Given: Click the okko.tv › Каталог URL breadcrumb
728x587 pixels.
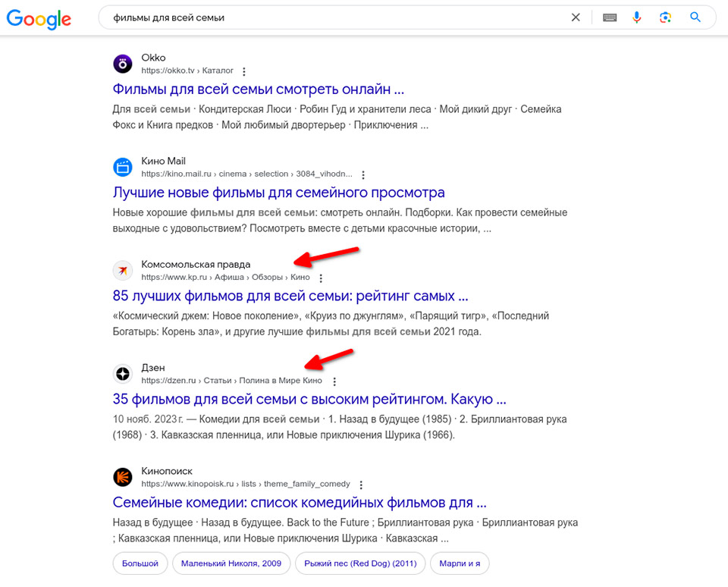Looking at the screenshot, I should [187, 71].
